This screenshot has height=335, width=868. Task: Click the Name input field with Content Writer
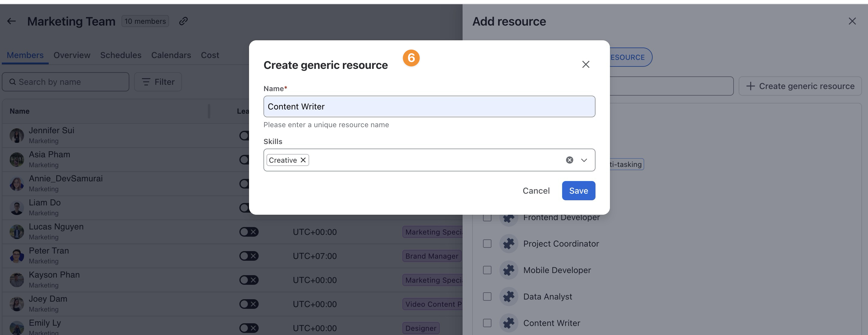point(429,106)
